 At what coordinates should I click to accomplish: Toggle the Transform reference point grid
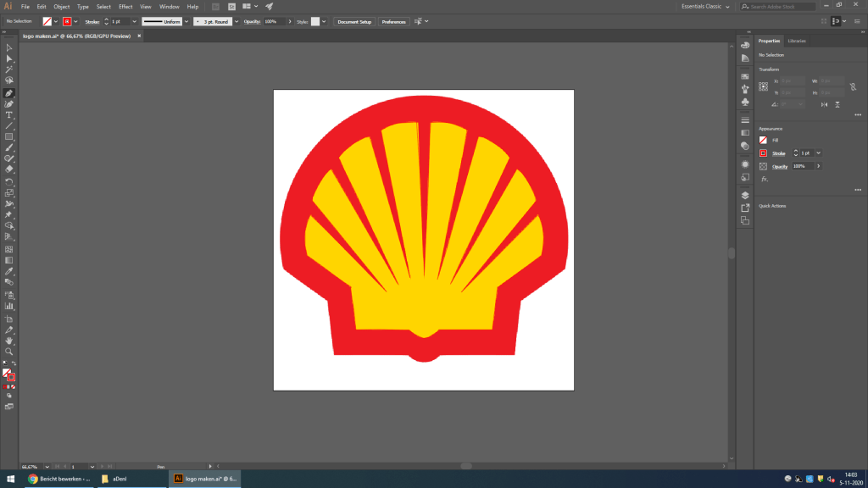tap(764, 86)
